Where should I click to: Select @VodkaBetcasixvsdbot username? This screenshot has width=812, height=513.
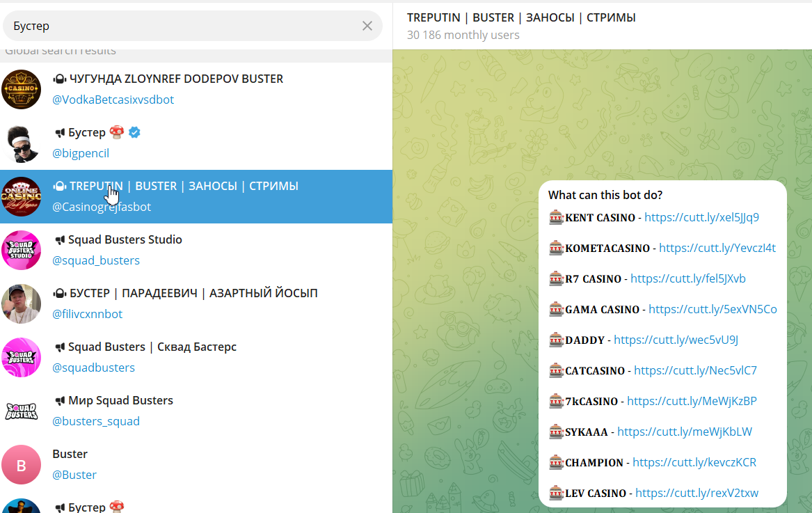point(113,100)
